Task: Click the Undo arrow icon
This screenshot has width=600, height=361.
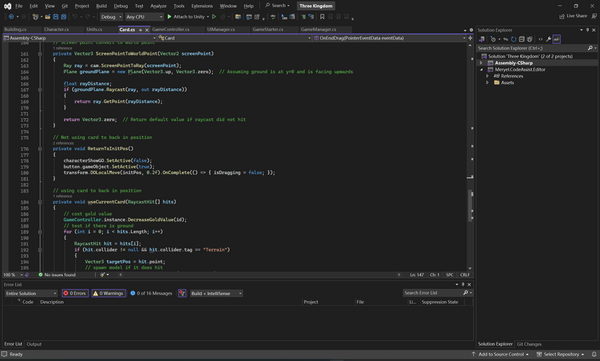Action: tap(75, 17)
